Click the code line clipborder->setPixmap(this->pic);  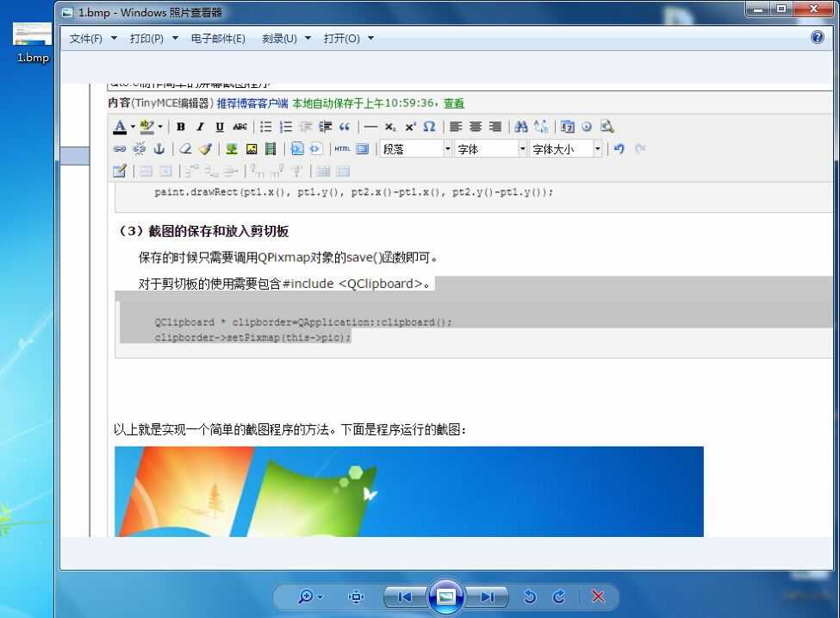(252, 338)
